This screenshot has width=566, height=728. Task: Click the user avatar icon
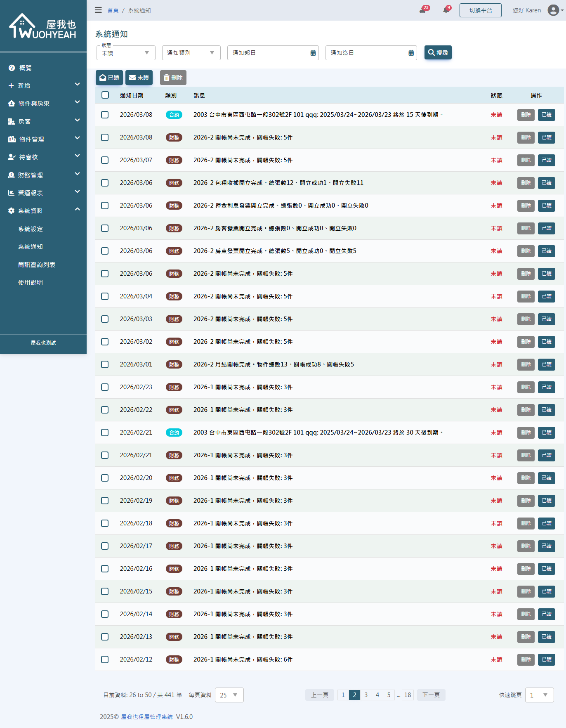click(553, 10)
